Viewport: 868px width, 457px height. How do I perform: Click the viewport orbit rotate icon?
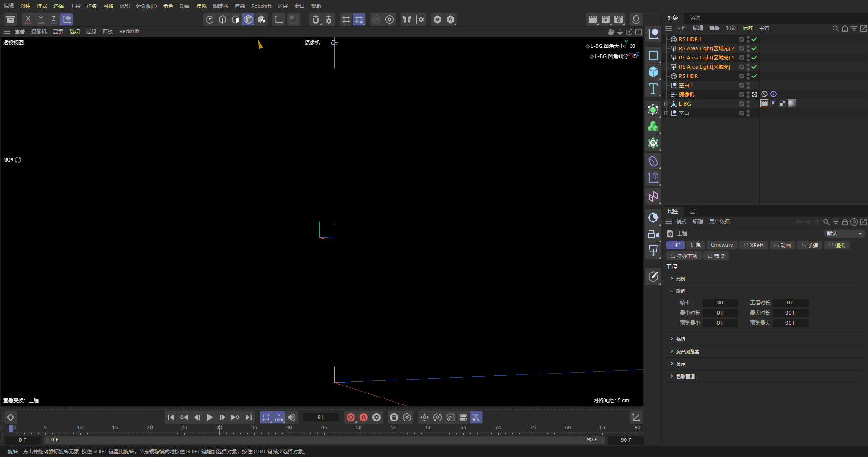[x=629, y=32]
